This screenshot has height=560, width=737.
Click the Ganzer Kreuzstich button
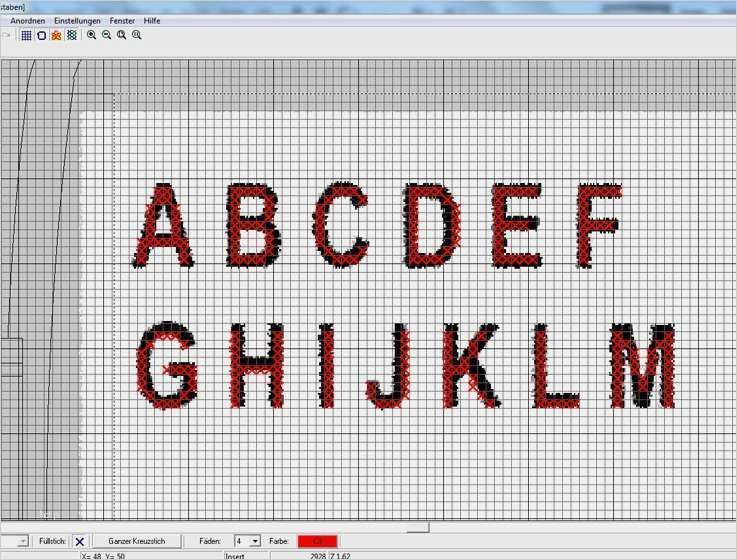coord(137,541)
